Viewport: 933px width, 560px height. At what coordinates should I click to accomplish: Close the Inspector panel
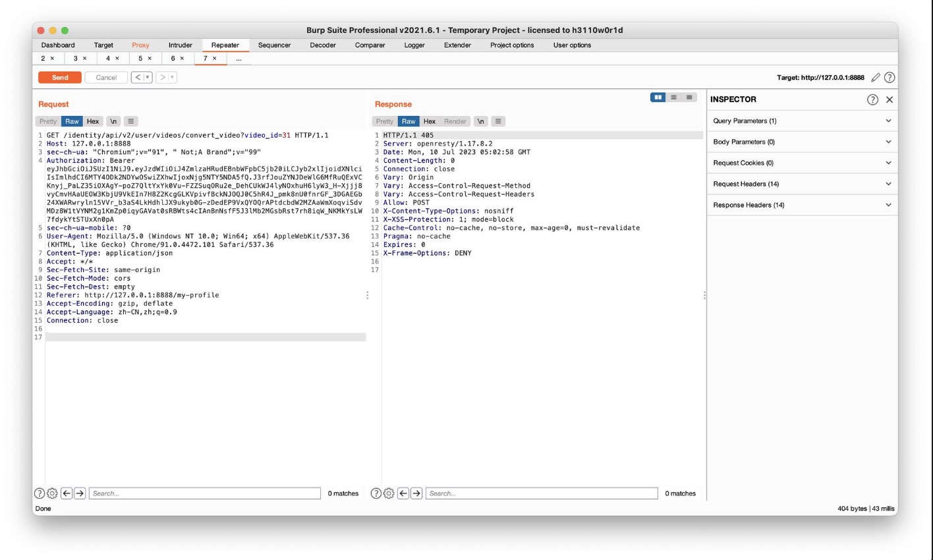(890, 99)
